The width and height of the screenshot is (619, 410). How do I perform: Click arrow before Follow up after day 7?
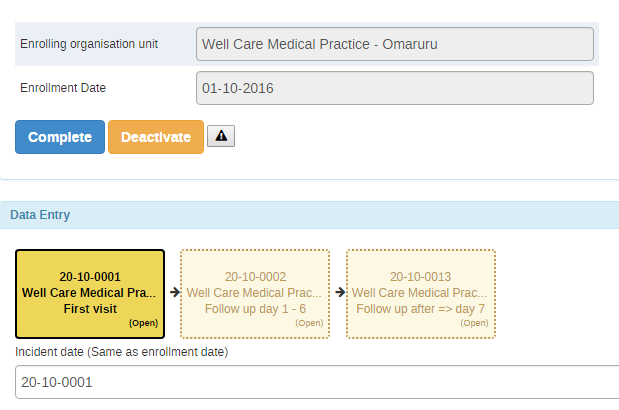pos(339,293)
